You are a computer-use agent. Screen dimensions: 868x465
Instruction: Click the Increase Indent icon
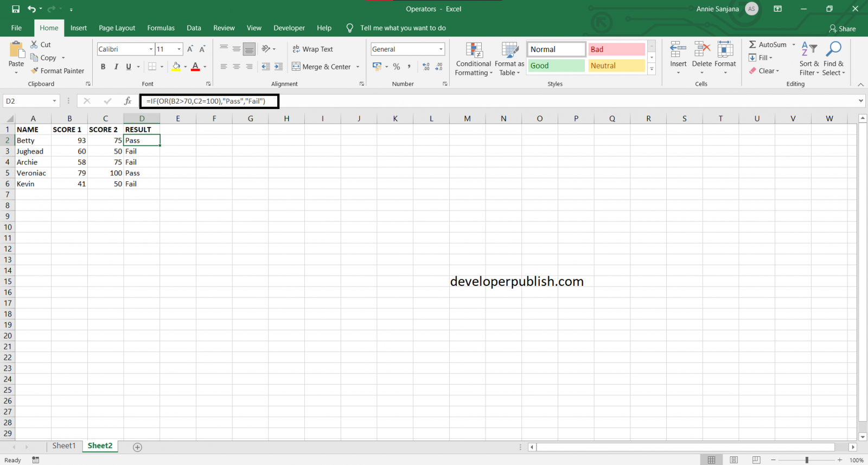[x=278, y=67]
